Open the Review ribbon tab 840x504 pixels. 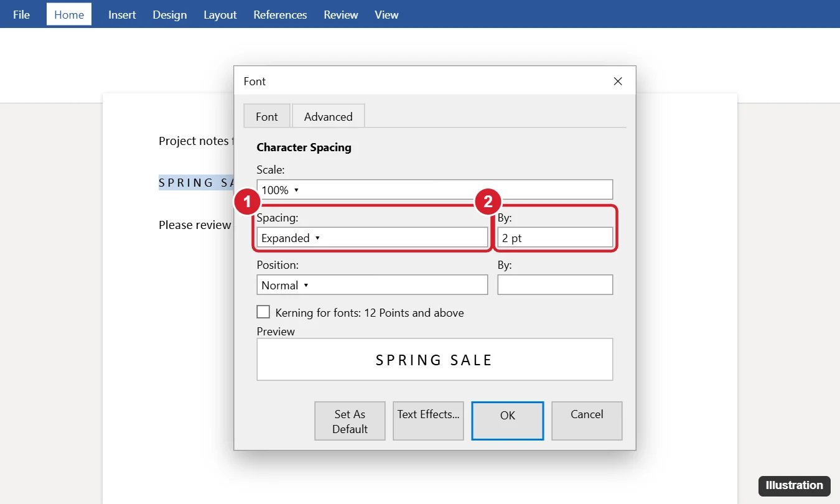coord(341,14)
